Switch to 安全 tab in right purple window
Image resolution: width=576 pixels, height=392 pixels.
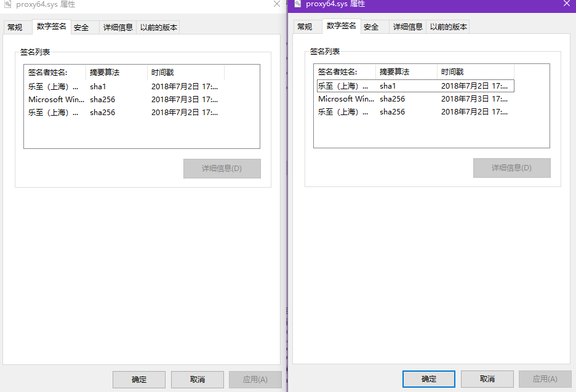pos(374,27)
